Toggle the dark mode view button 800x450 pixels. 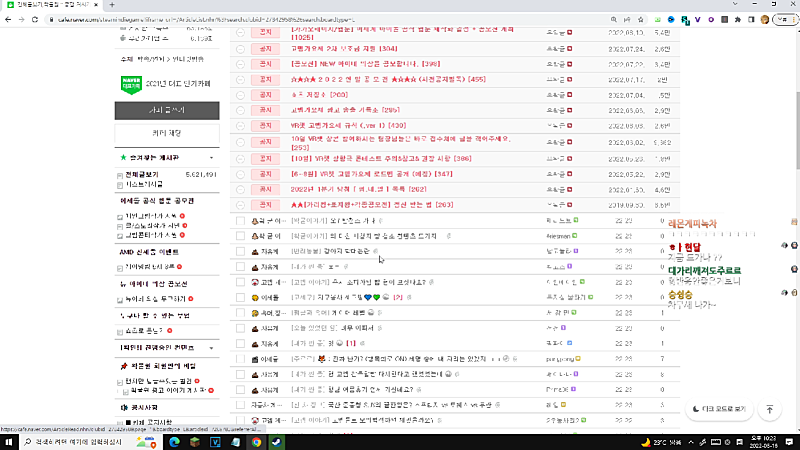pyautogui.click(x=719, y=409)
